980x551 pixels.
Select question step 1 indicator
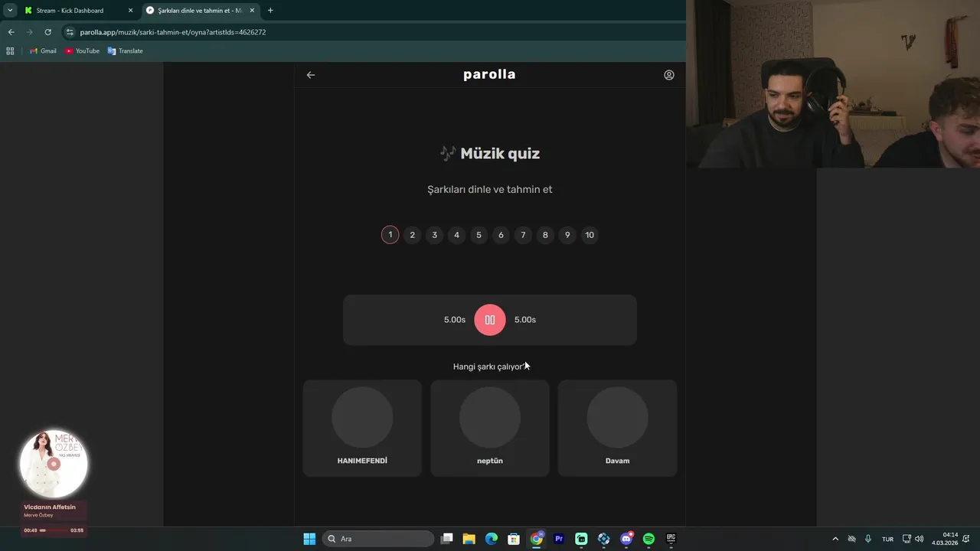[x=390, y=235]
